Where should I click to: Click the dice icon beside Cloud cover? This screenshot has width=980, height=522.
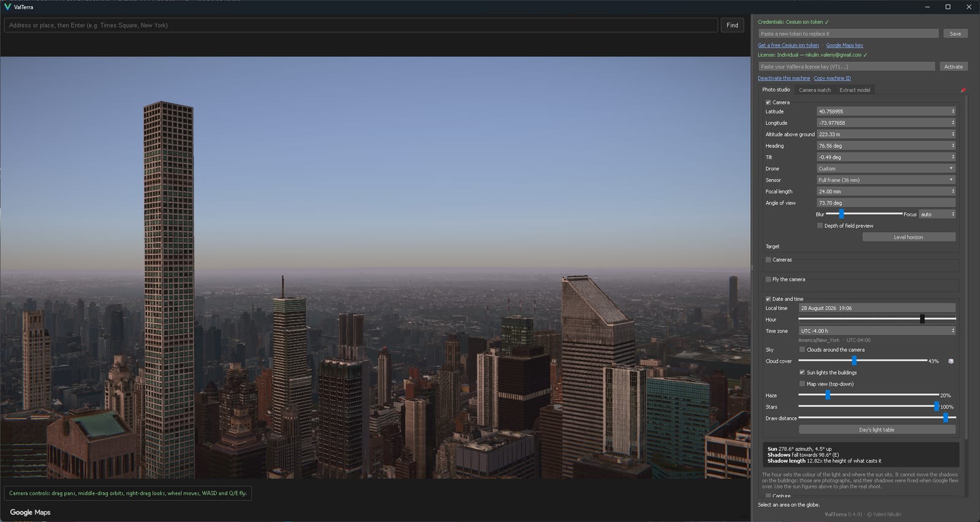pos(951,361)
